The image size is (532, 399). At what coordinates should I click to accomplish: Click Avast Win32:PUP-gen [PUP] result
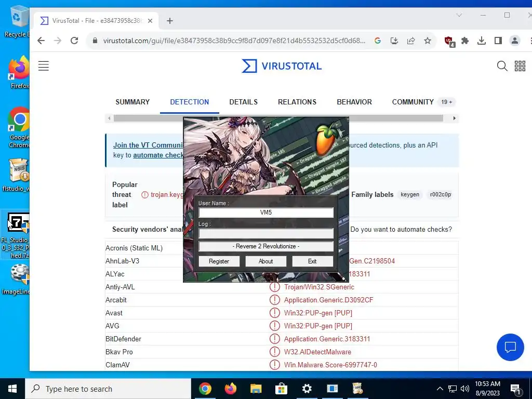pos(318,313)
